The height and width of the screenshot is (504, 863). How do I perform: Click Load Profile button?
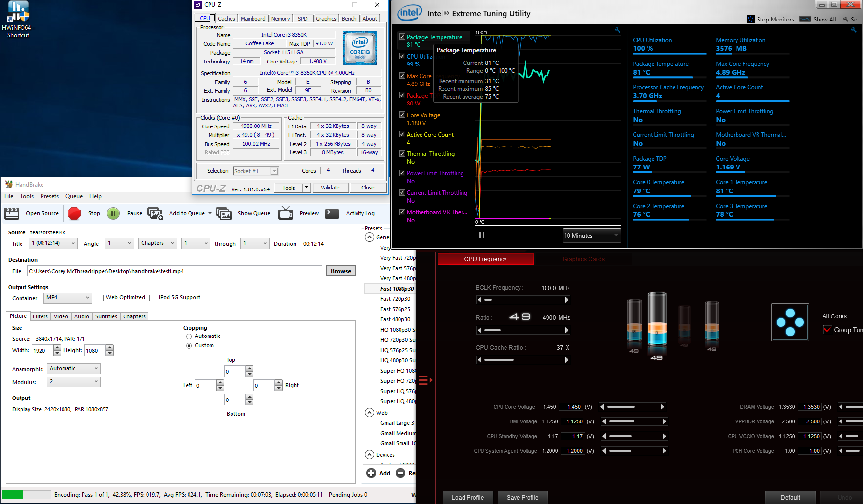(x=467, y=497)
